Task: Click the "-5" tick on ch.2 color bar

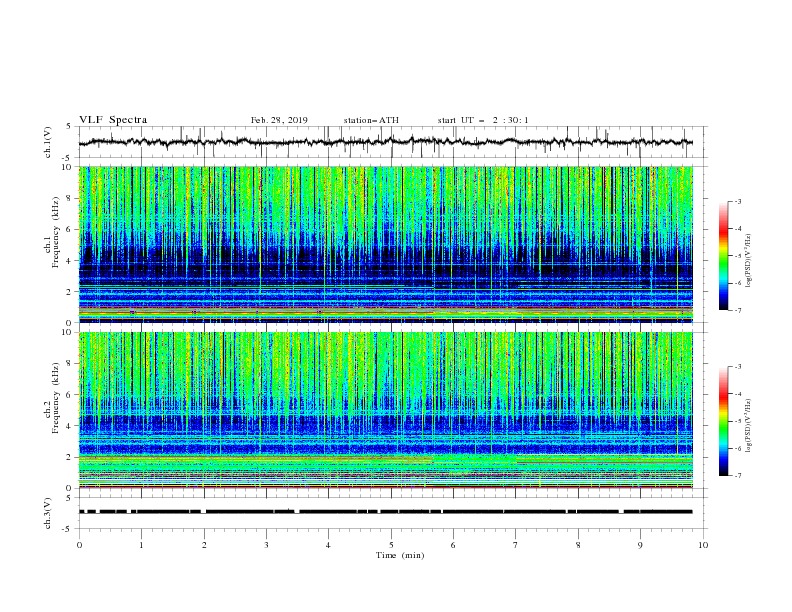Action: pos(738,421)
